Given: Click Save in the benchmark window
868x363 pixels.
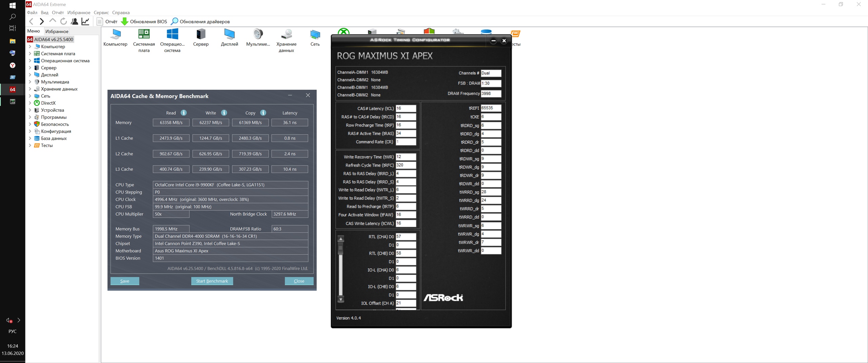Looking at the screenshot, I should point(125,281).
